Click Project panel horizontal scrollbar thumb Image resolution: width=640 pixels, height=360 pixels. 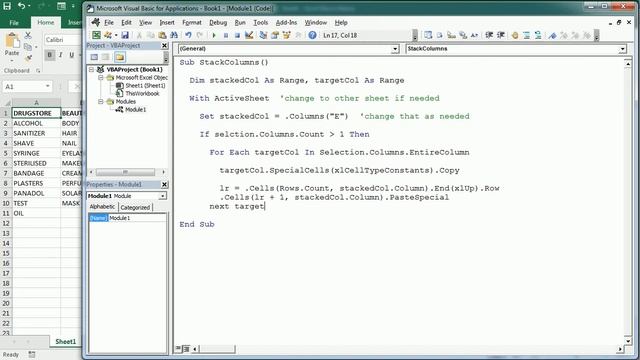(125, 172)
